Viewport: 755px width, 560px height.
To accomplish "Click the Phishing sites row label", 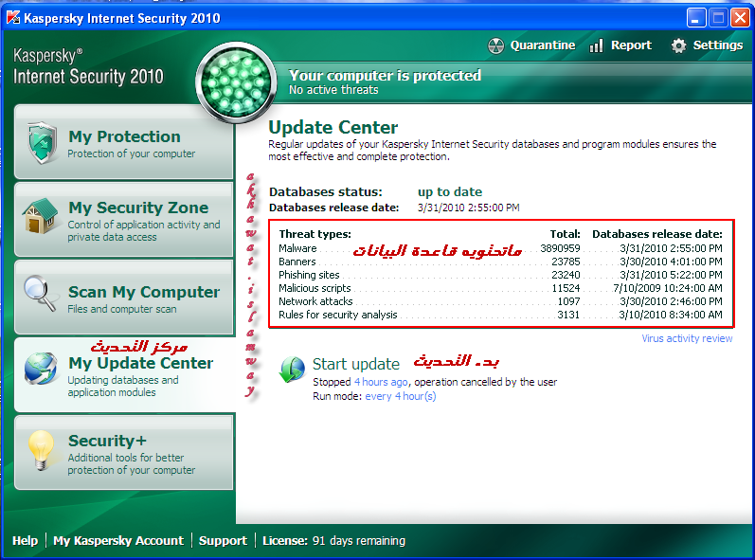I will (x=309, y=275).
